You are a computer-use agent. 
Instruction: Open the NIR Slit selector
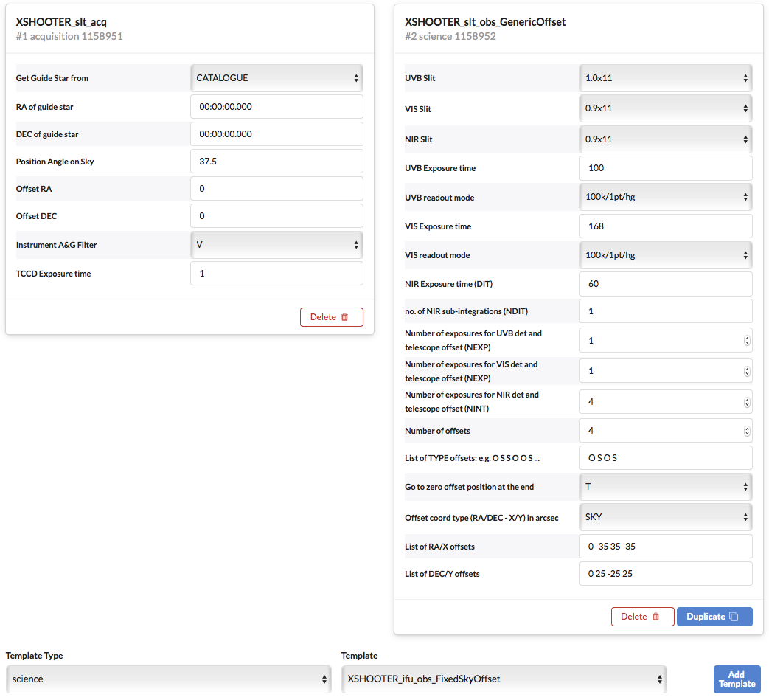[x=665, y=139]
